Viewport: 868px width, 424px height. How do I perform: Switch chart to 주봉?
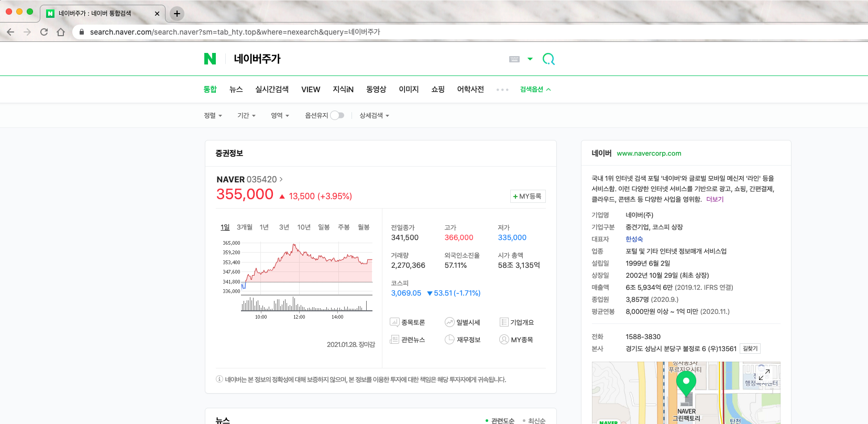pyautogui.click(x=344, y=227)
